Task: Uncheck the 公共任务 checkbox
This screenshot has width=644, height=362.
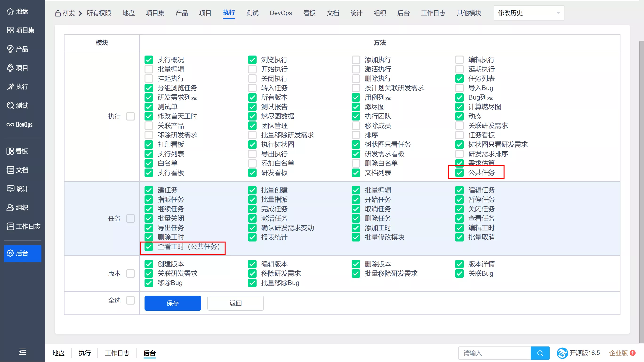Action: click(x=459, y=173)
